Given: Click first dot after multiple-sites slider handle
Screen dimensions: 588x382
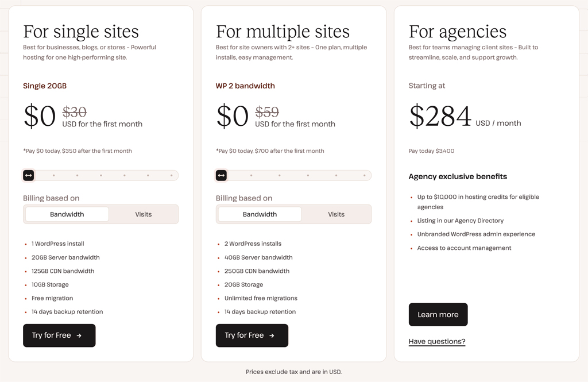Looking at the screenshot, I should (x=251, y=175).
